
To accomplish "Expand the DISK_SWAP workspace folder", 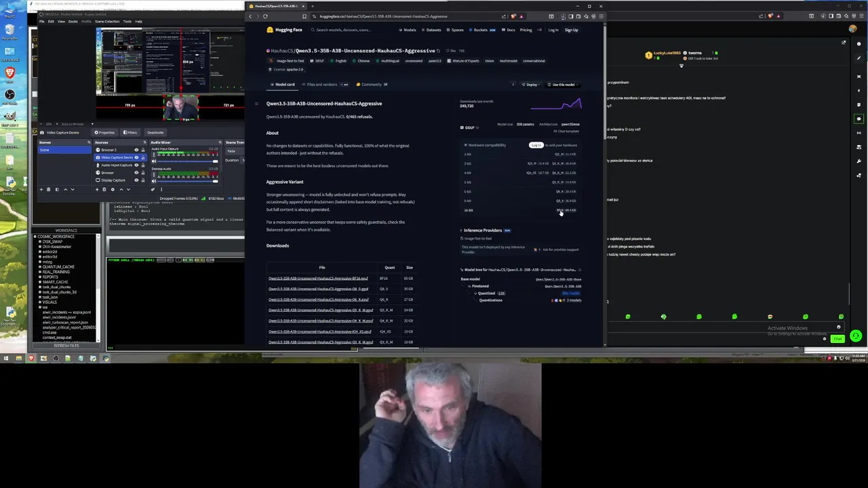I will [x=40, y=241].
